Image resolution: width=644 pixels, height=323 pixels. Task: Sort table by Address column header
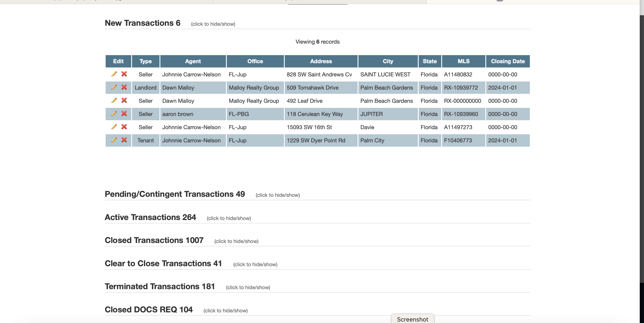coord(321,61)
